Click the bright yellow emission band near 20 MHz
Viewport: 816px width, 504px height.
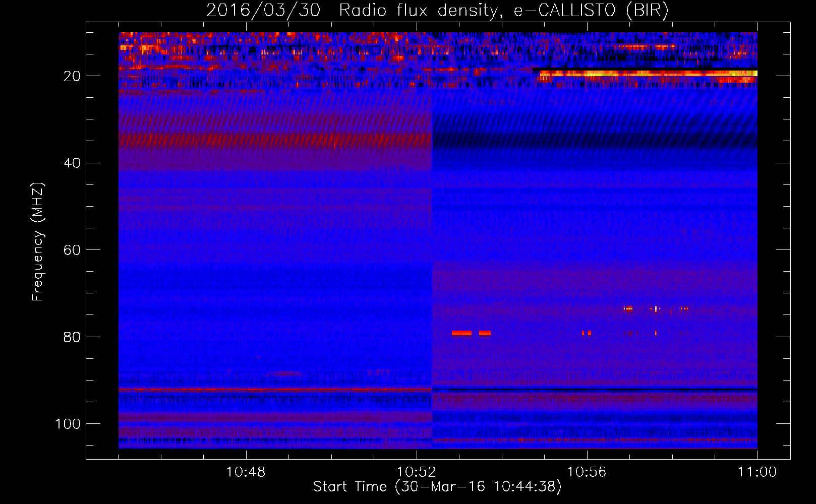pos(649,74)
